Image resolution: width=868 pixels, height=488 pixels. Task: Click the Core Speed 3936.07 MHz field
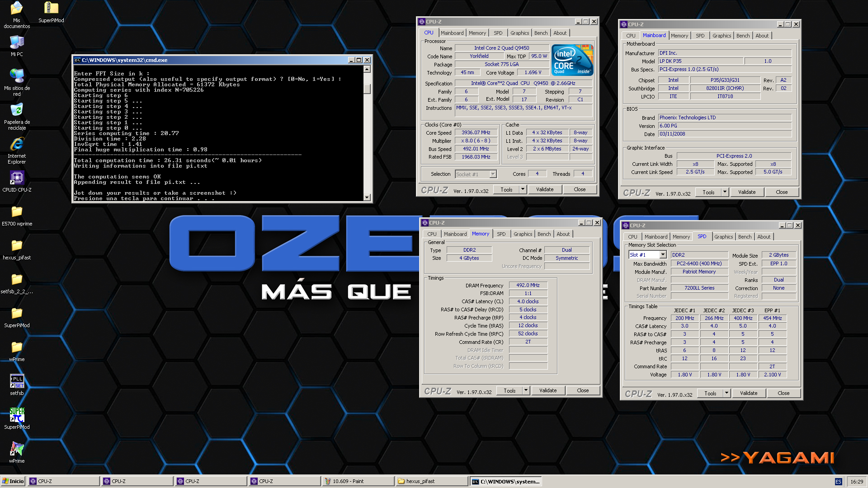(x=476, y=133)
